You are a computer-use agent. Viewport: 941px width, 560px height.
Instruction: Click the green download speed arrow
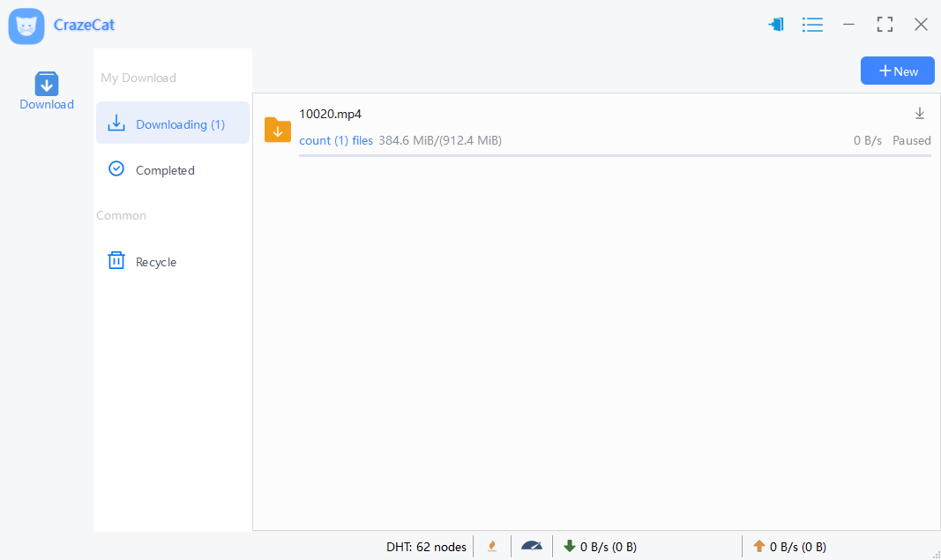569,546
